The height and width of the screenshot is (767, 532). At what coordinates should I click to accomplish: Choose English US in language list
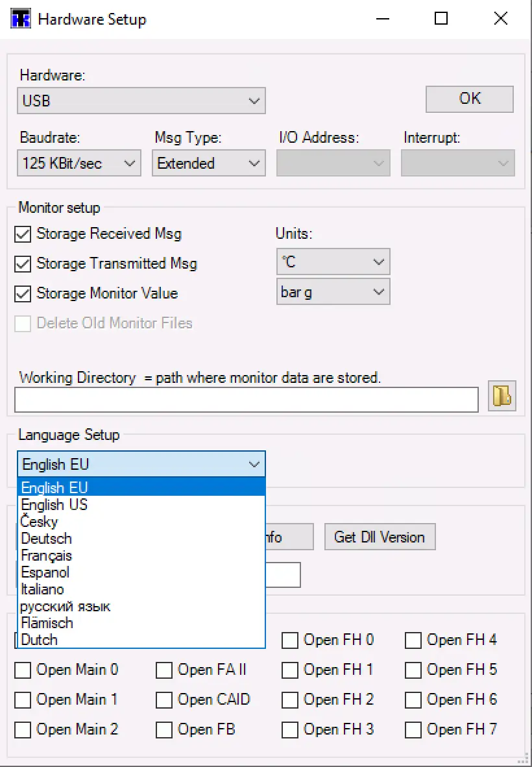54,505
